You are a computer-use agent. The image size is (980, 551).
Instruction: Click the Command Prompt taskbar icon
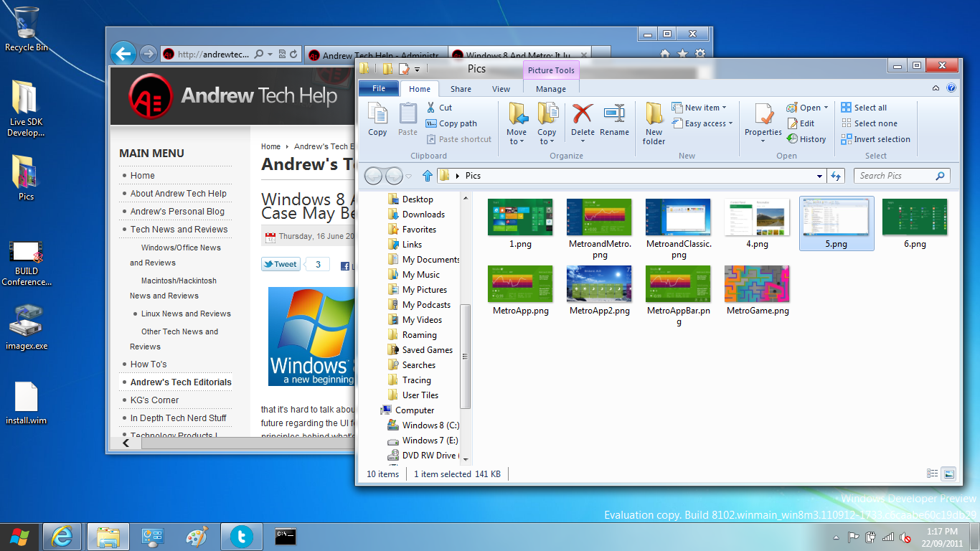(x=286, y=537)
